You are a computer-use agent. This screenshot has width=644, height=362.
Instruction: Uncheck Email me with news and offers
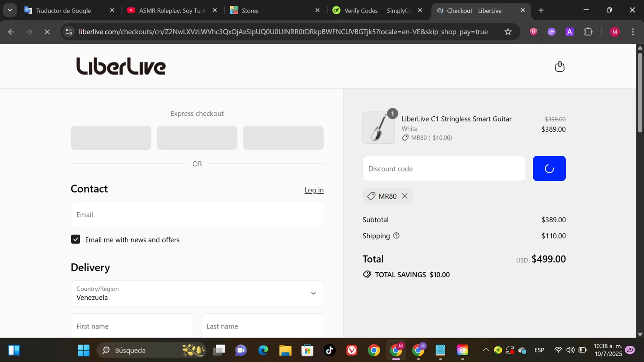coord(76,239)
